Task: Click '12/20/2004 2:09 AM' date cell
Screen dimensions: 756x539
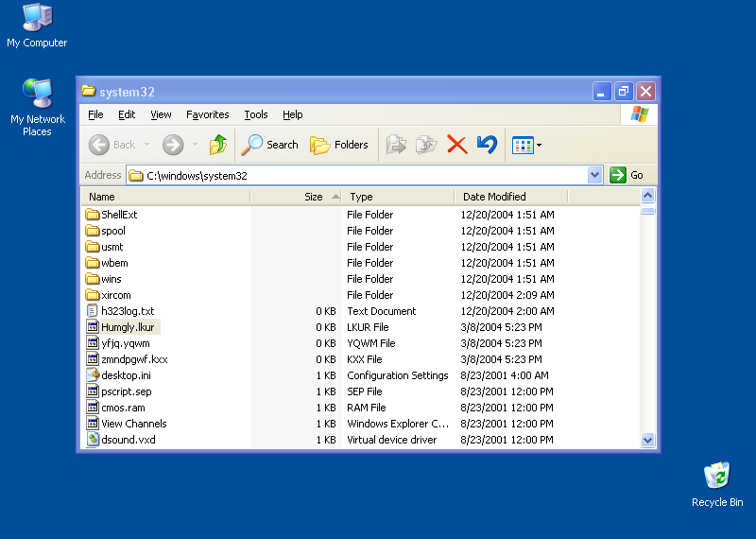Action: (507, 295)
